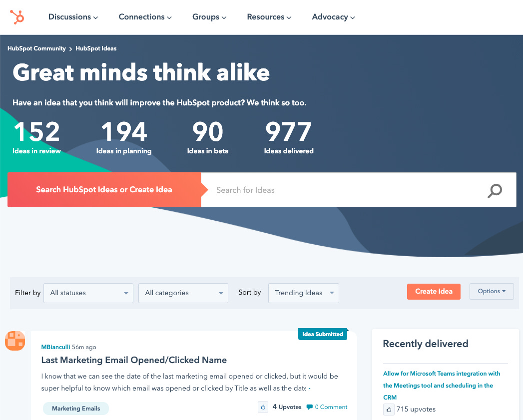View the 977 Ideas delivered
The height and width of the screenshot is (420, 523).
pyautogui.click(x=289, y=137)
